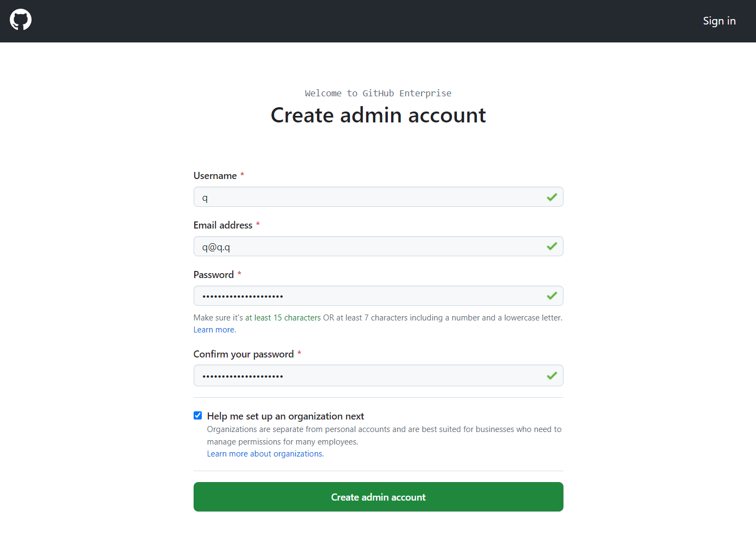The height and width of the screenshot is (549, 756).
Task: Click the Password field label
Action: point(214,275)
